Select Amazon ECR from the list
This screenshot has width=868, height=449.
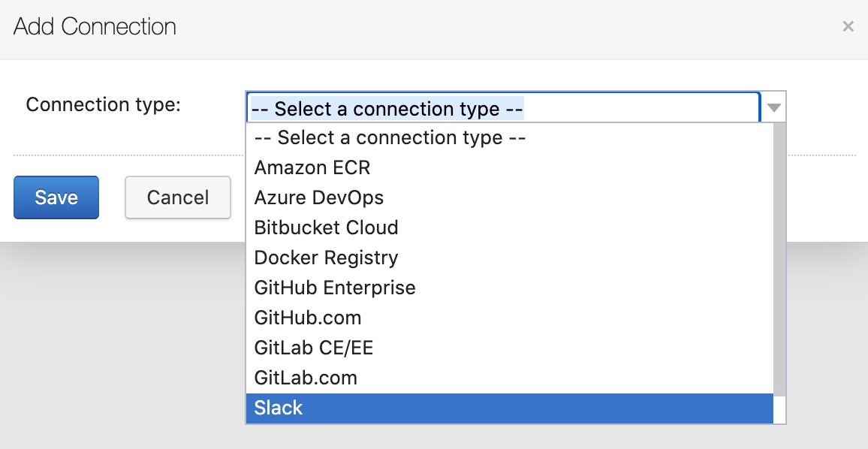click(509, 167)
